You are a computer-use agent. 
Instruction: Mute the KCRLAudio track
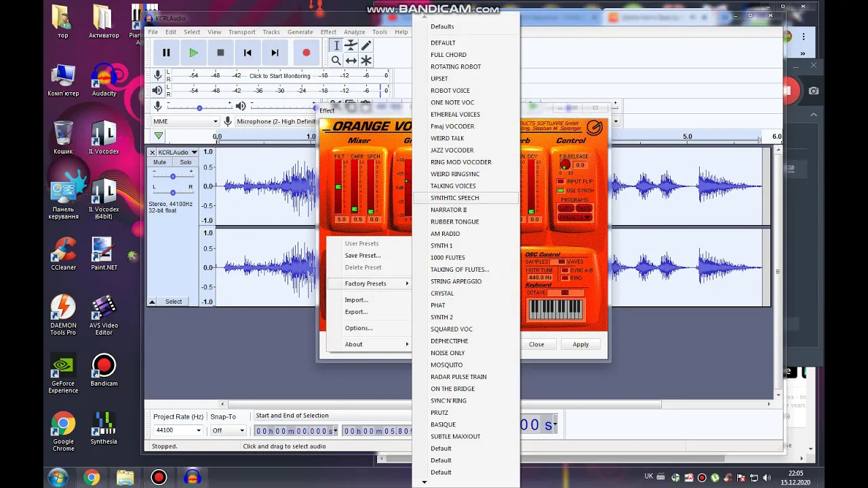[x=160, y=163]
